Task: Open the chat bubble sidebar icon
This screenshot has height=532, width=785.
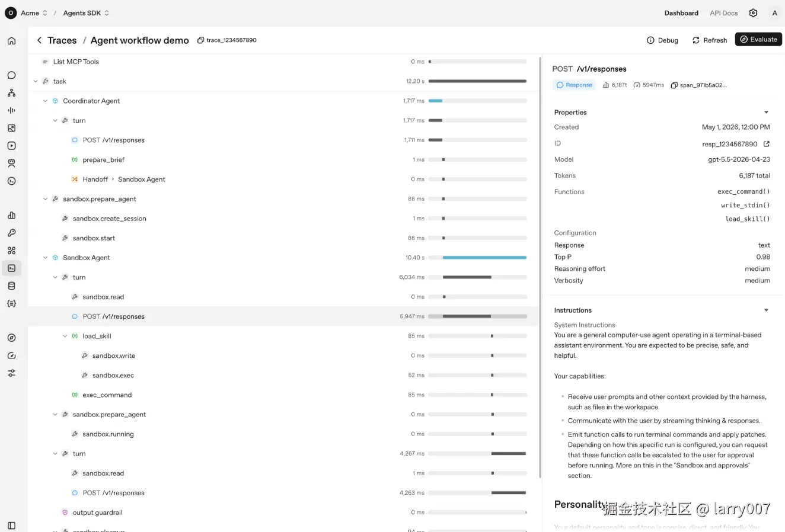Action: coord(11,75)
